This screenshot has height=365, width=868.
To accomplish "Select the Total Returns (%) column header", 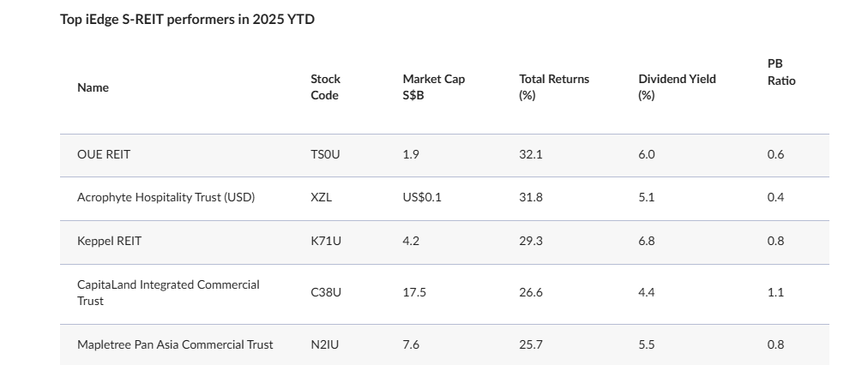I will click(554, 87).
